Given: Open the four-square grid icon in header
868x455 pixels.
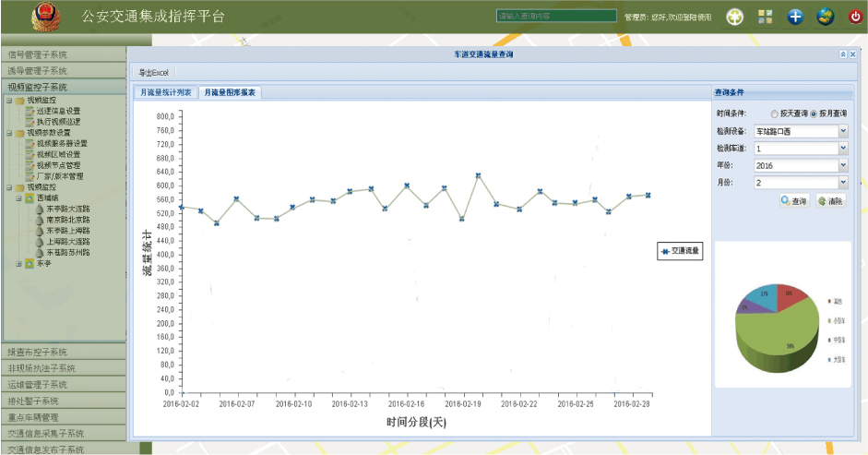Looking at the screenshot, I should [765, 17].
